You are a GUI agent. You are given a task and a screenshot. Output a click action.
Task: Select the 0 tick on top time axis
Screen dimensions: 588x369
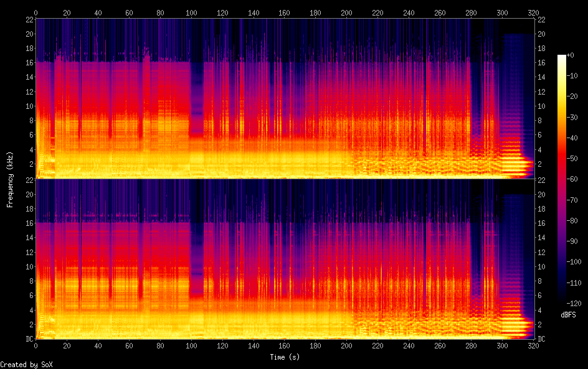pyautogui.click(x=36, y=12)
